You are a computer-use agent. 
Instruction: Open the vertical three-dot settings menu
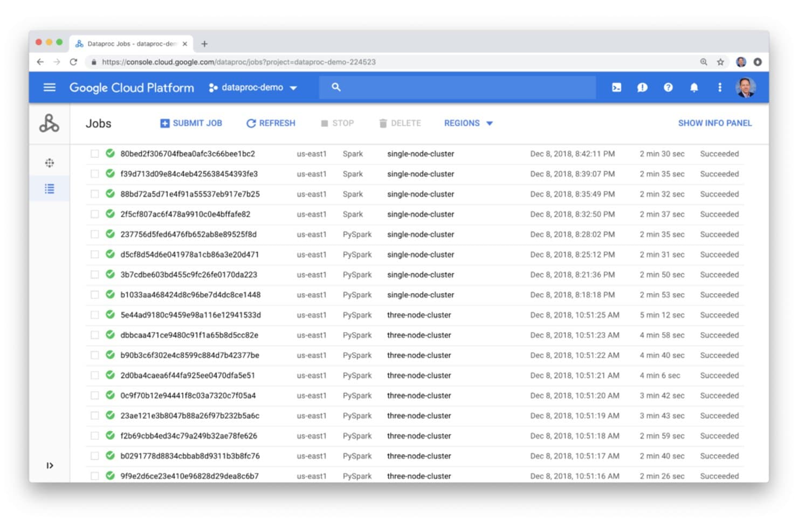[x=719, y=87]
